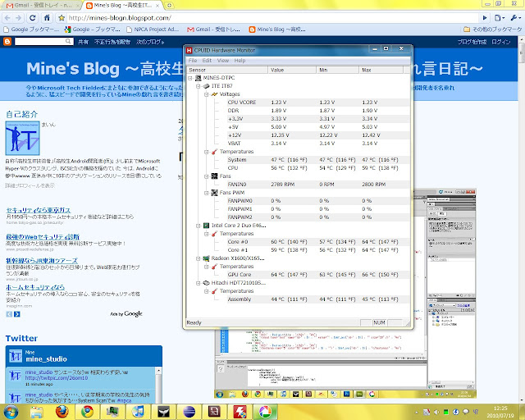
Task: Open the Gmail bookmark in bookmarks bar
Action: pos(213,30)
